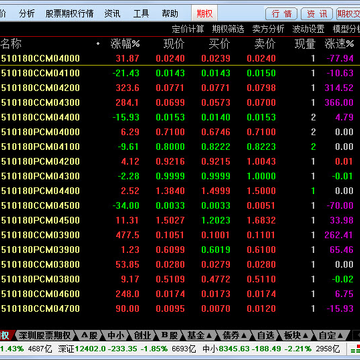Viewport: 360px width, 360px height.
Task: Switch to the 创业 bottom tab
Action: click(142, 335)
